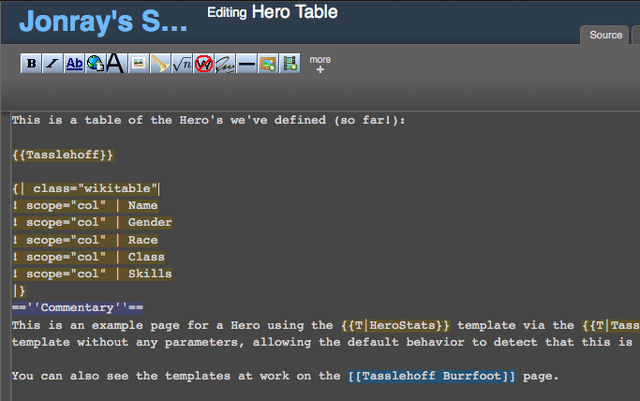Insert a horizontal line with the dash icon

click(247, 63)
